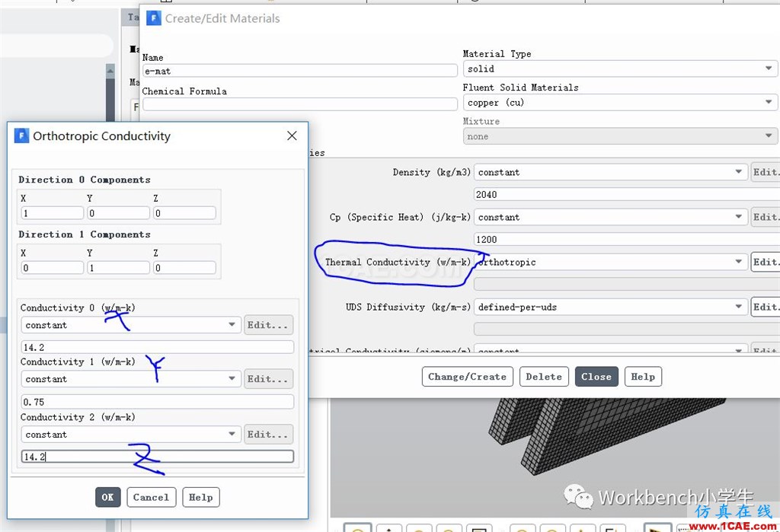Screen dimensions: 780x532
Task: Open Help in Orthotropic Conductivity dialog
Action: 201,497
